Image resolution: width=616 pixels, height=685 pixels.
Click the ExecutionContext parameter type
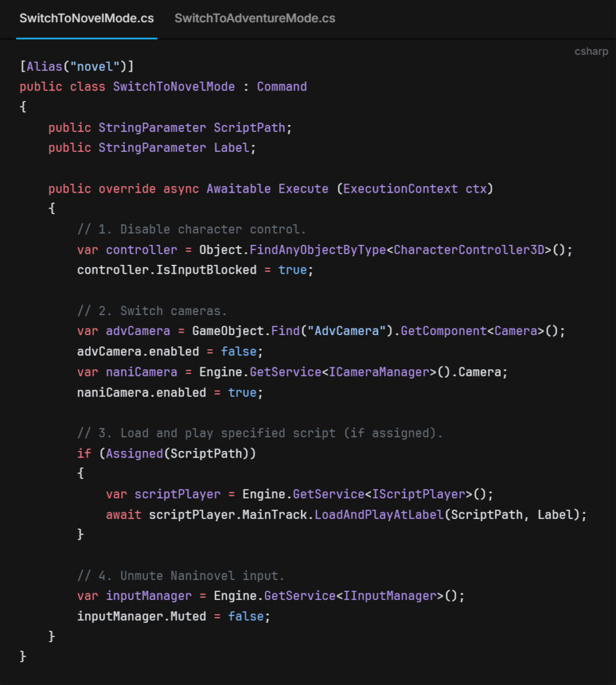401,189
